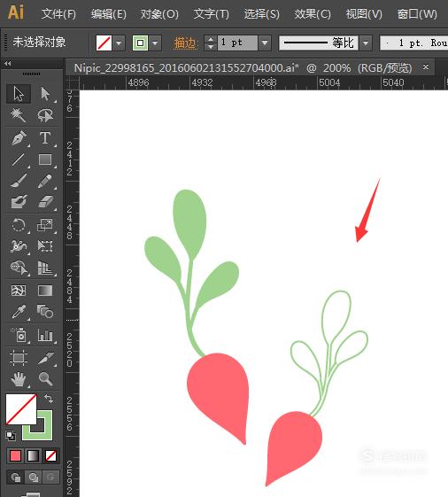Collapse the toolbox with double-arrow button
The image size is (448, 497).
[x=8, y=64]
